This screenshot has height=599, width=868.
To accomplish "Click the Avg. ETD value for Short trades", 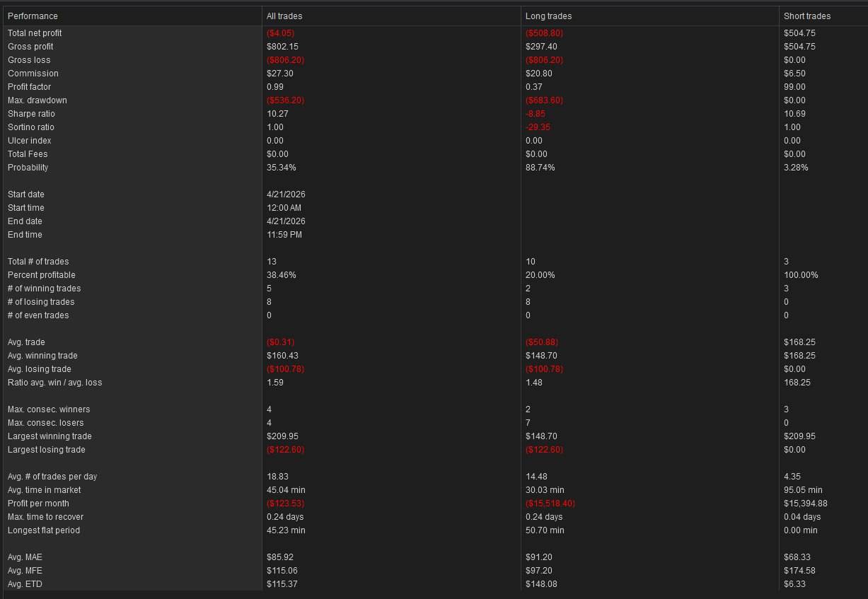I will [794, 584].
